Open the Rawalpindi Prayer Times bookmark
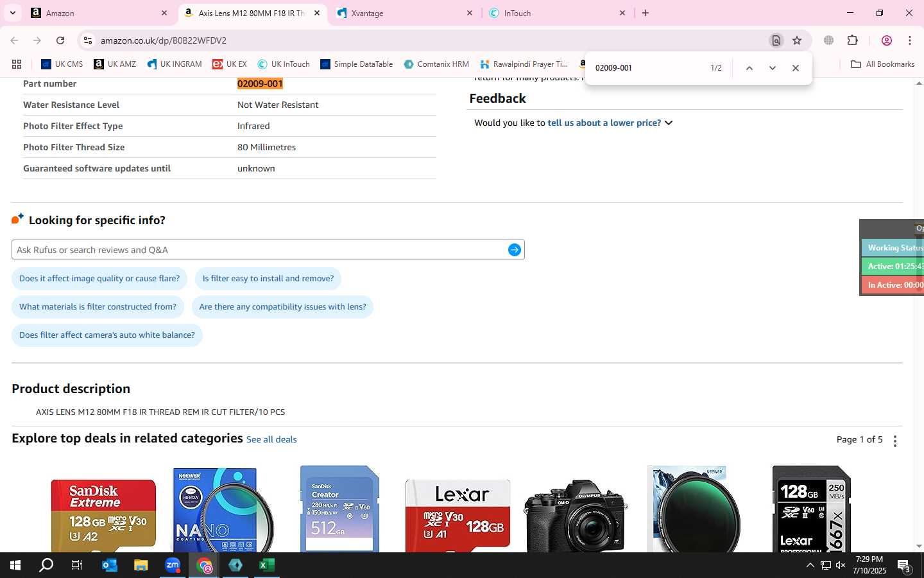The image size is (924, 578). click(524, 64)
